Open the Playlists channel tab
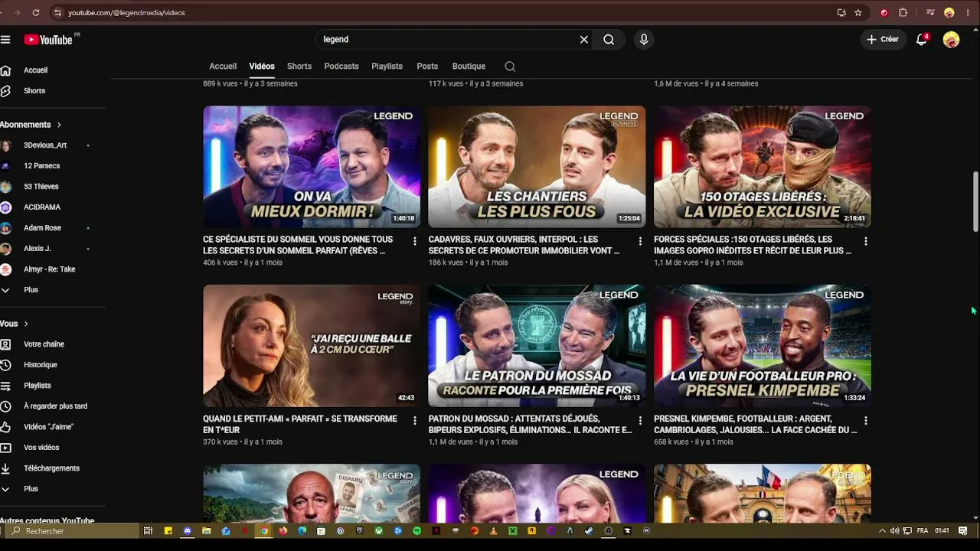The height and width of the screenshot is (551, 980). (387, 67)
